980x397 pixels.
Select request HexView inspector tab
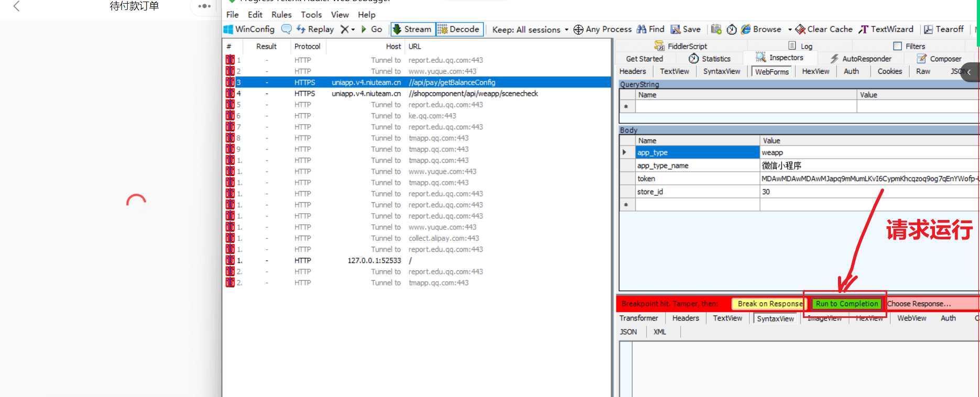(815, 71)
